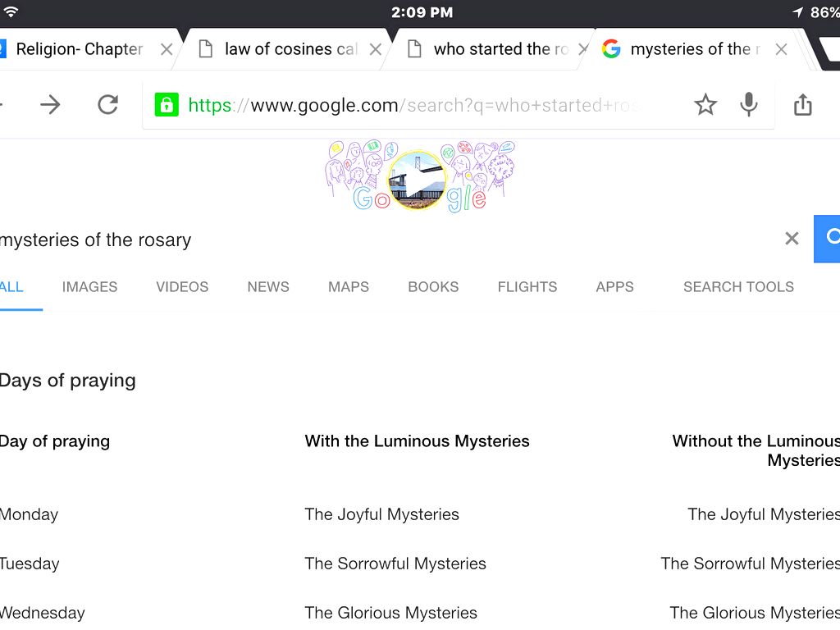840x630 pixels.
Task: Reload the page with refresh icon
Action: 107,104
